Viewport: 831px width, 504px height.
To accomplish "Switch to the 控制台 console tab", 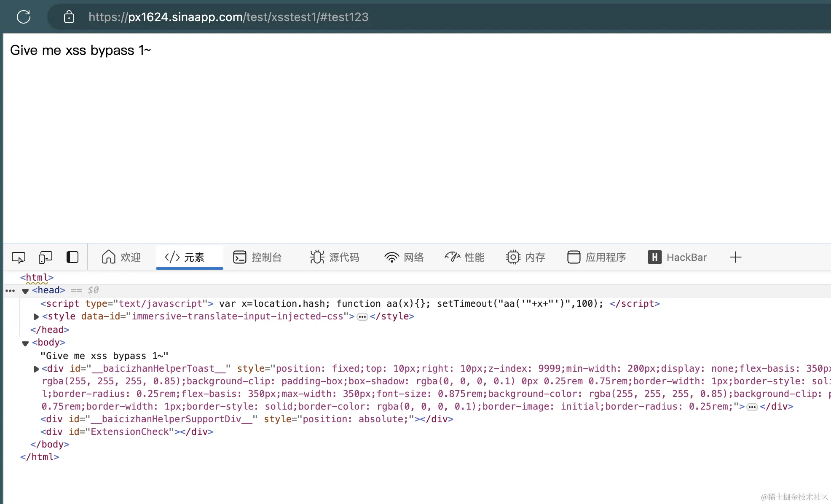I will (x=257, y=257).
